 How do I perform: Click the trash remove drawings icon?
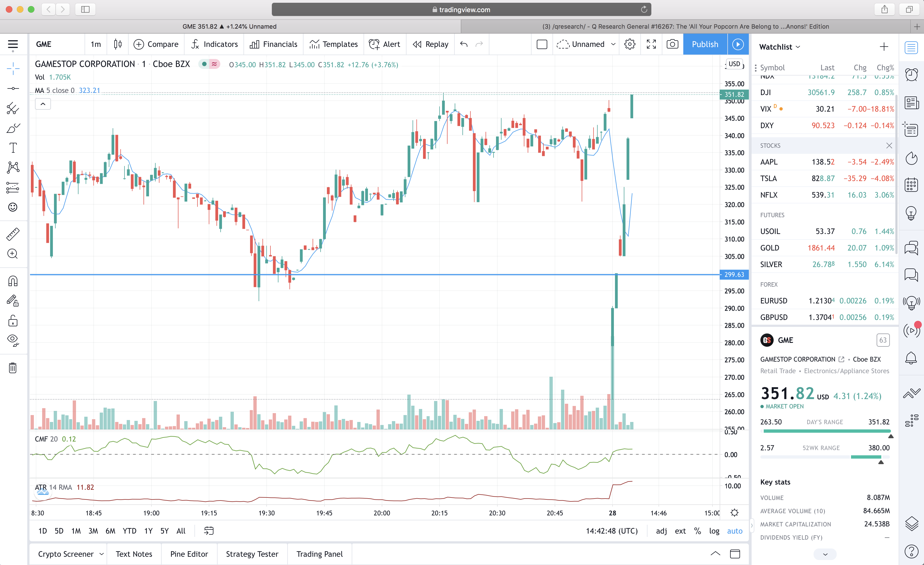13,368
